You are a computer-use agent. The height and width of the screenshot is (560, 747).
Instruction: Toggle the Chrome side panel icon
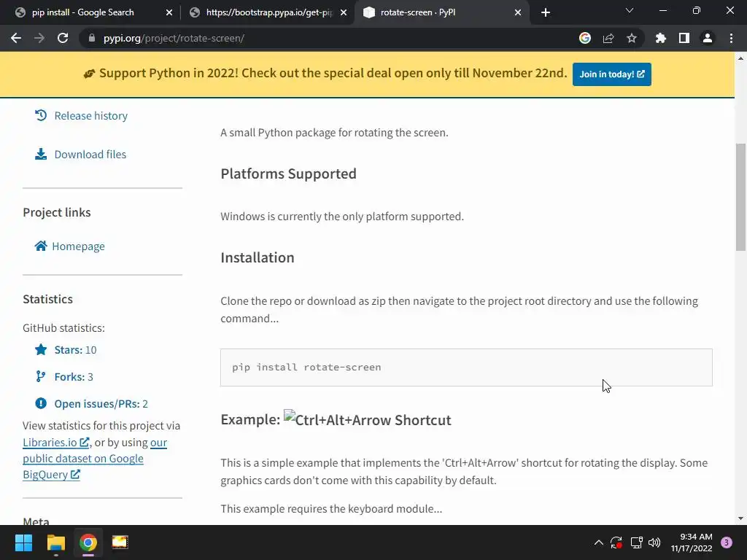(684, 38)
